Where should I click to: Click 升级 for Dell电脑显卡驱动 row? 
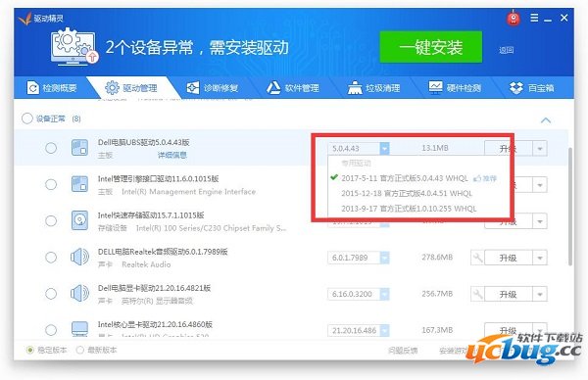(x=508, y=294)
